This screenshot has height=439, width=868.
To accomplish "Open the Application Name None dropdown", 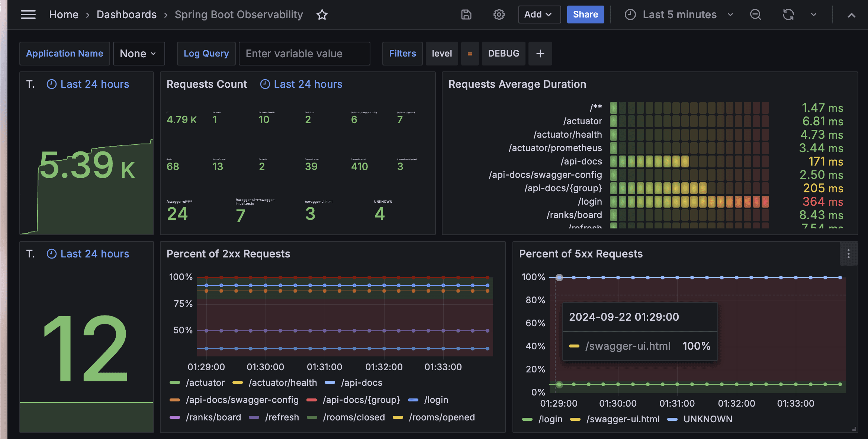I will (x=138, y=54).
